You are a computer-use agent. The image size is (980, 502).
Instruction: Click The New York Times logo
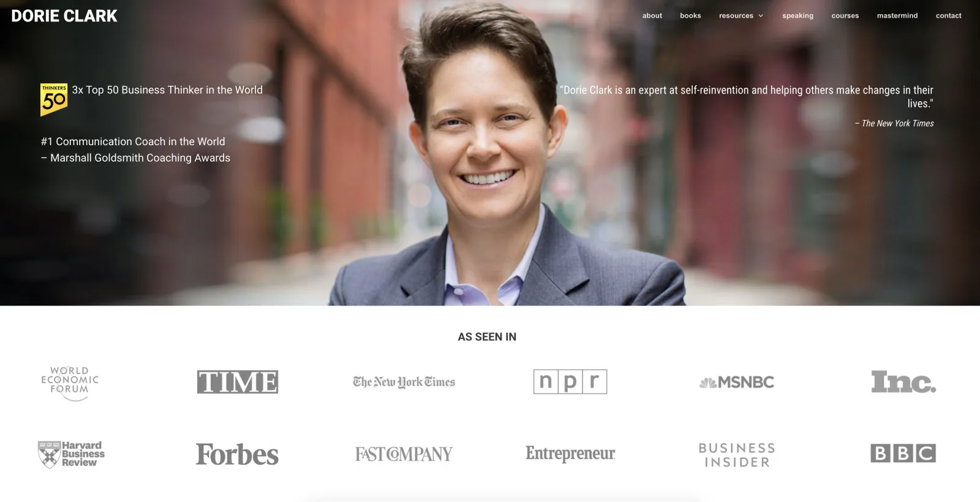click(x=404, y=382)
